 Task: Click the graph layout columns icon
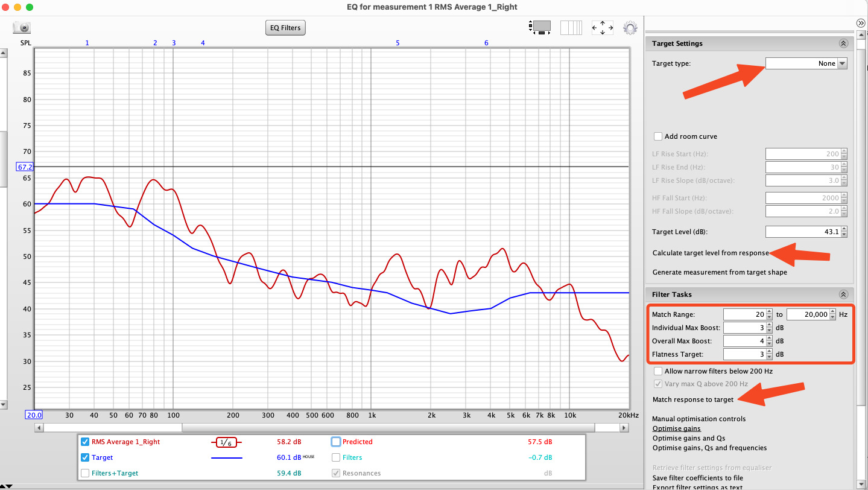(571, 27)
